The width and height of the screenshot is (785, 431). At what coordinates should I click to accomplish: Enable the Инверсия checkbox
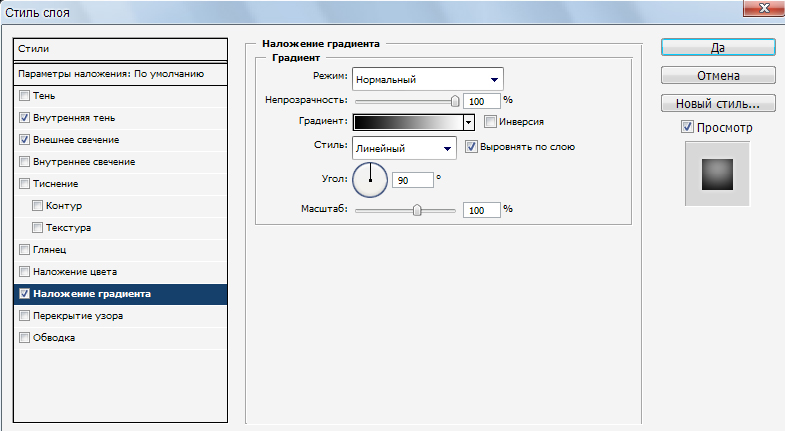(x=490, y=121)
